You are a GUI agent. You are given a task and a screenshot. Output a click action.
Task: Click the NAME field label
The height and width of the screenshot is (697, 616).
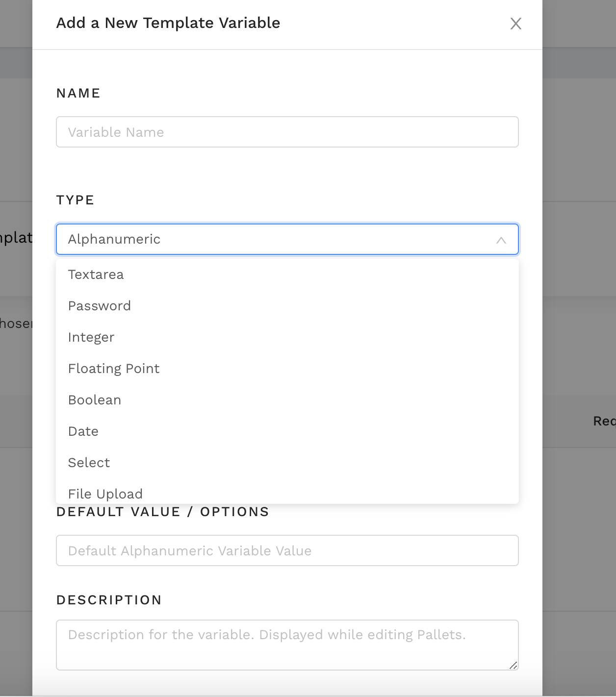pos(78,93)
